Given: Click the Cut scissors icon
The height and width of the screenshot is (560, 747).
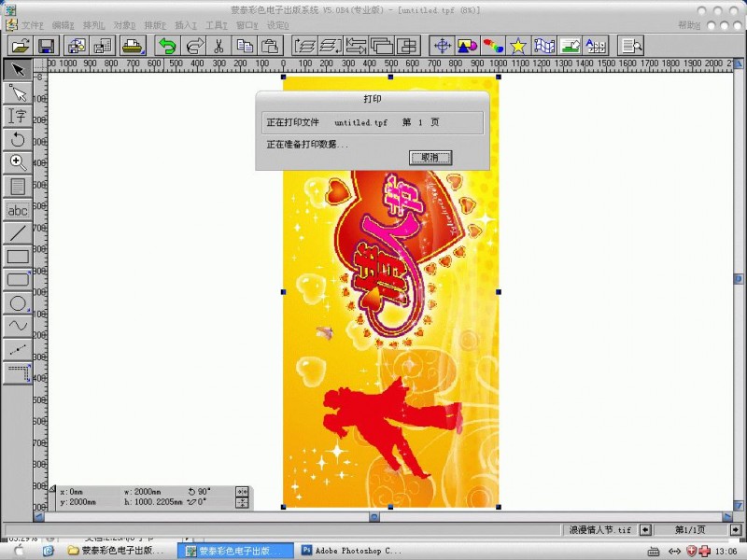Looking at the screenshot, I should tap(218, 45).
